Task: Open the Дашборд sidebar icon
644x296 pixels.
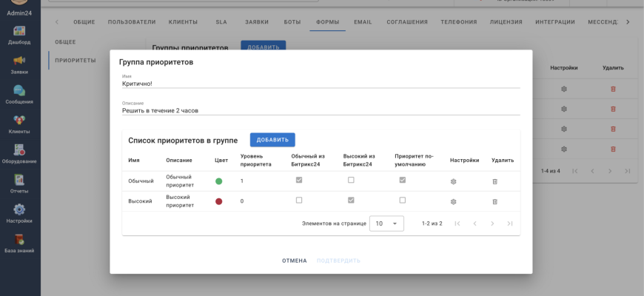Action: (19, 33)
